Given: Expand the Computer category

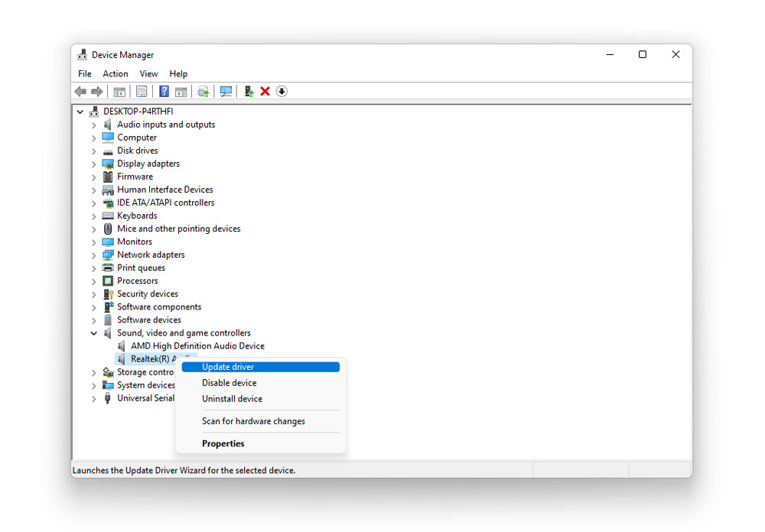Looking at the screenshot, I should pyautogui.click(x=93, y=138).
